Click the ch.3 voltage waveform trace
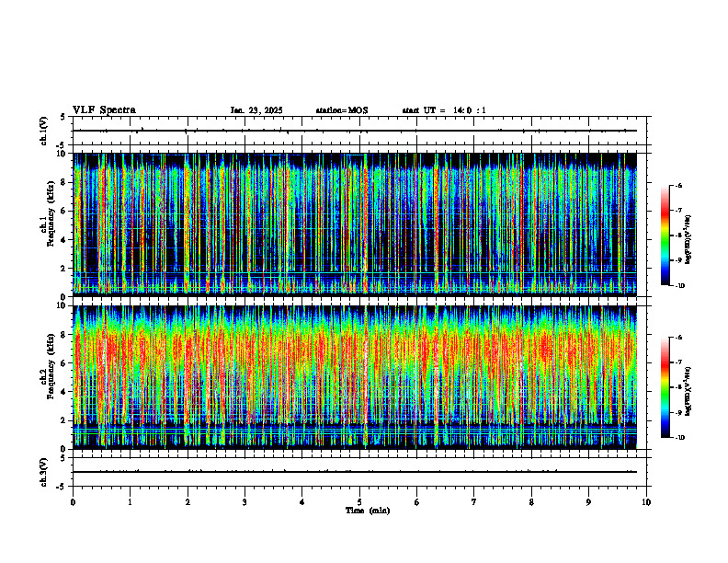Screen dimensions: 728x563 tap(355, 472)
